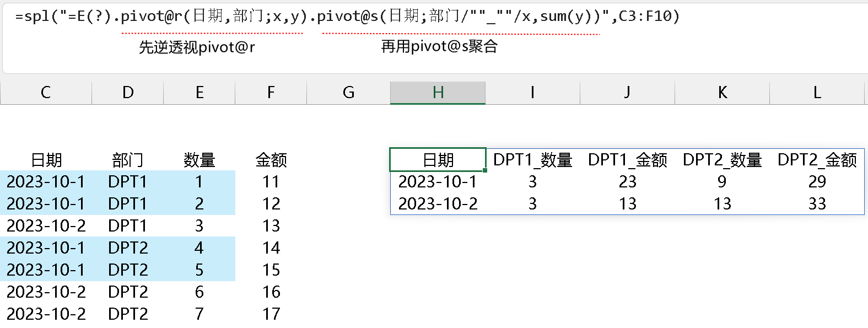Image resolution: width=868 pixels, height=328 pixels.
Task: Select the DPT2_数量 result header cell
Action: pos(723,160)
